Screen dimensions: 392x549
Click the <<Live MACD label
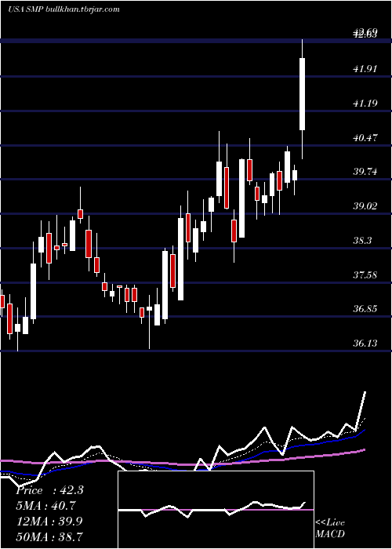tap(330, 529)
